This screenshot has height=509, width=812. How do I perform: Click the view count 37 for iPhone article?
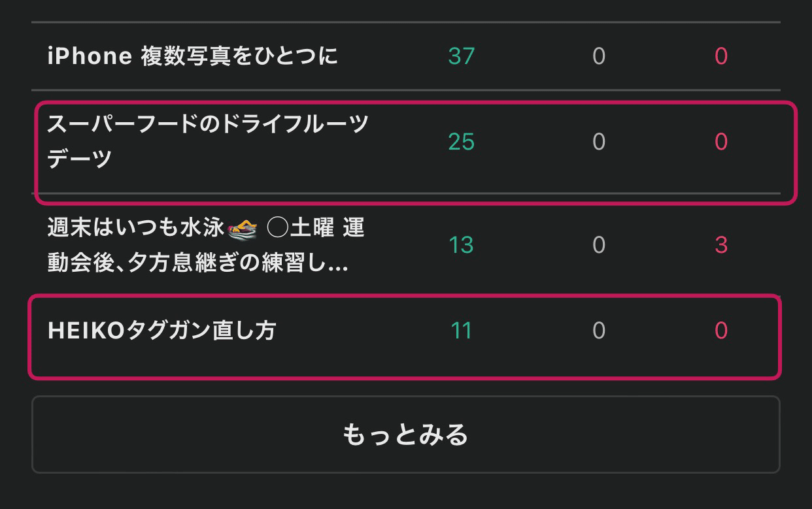[x=461, y=56]
